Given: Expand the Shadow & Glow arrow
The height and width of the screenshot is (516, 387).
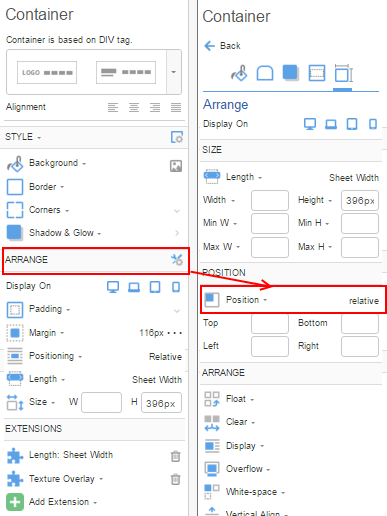Looking at the screenshot, I should [x=177, y=233].
